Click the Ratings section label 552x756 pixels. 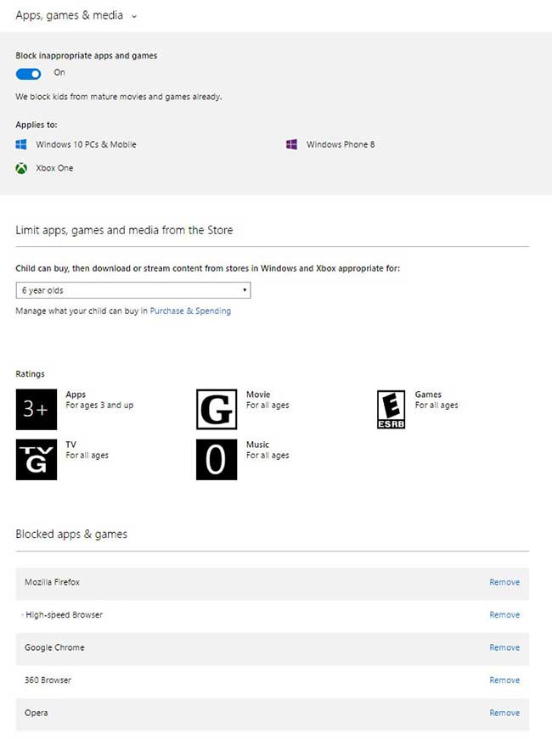click(x=30, y=373)
